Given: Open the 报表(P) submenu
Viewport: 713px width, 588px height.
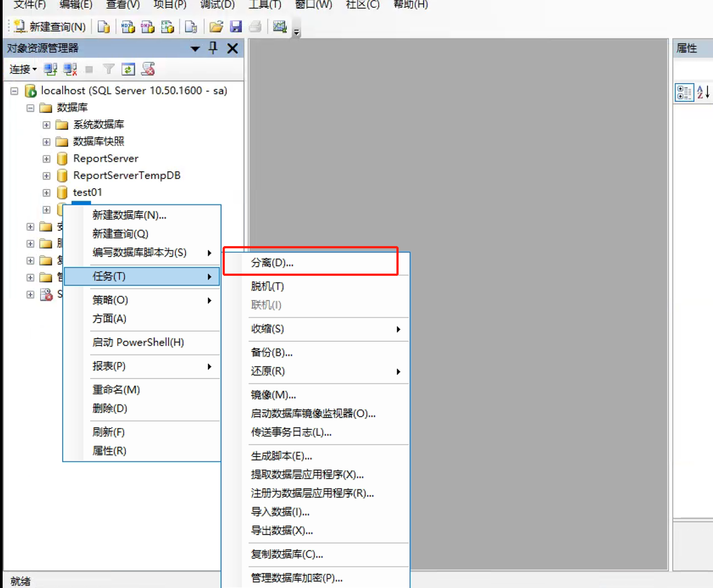Looking at the screenshot, I should (142, 366).
